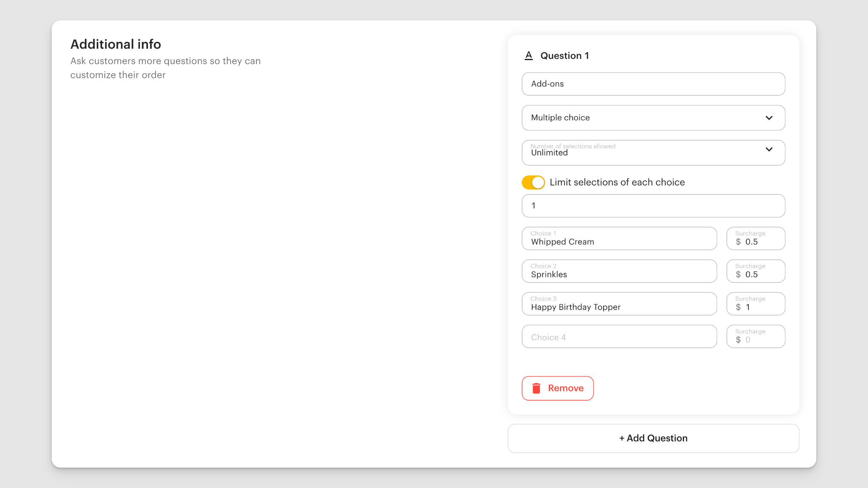Click the selection limit field showing 1
The image size is (868, 488).
tap(653, 206)
